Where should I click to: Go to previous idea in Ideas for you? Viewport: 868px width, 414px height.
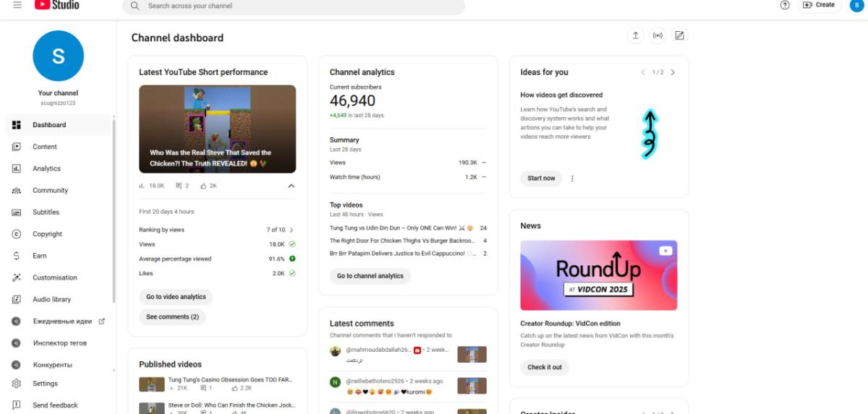(643, 72)
